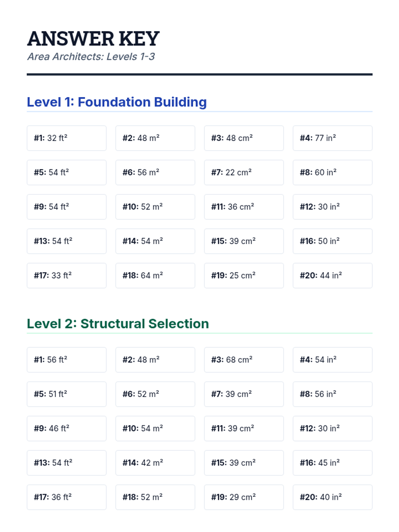The image size is (399, 532).
Task: Select Level 2 answer #3: 68 cm²
Action: [244, 360]
